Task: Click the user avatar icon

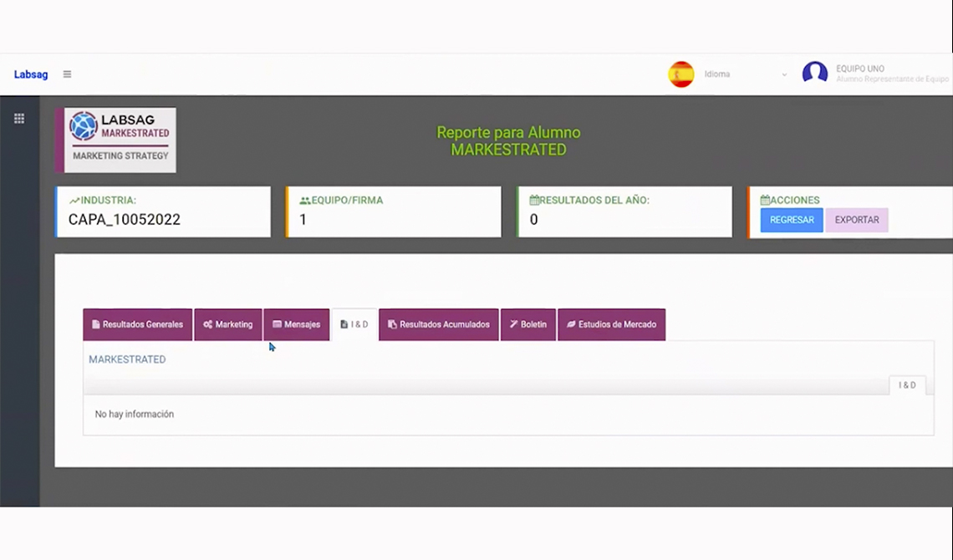Action: point(814,73)
